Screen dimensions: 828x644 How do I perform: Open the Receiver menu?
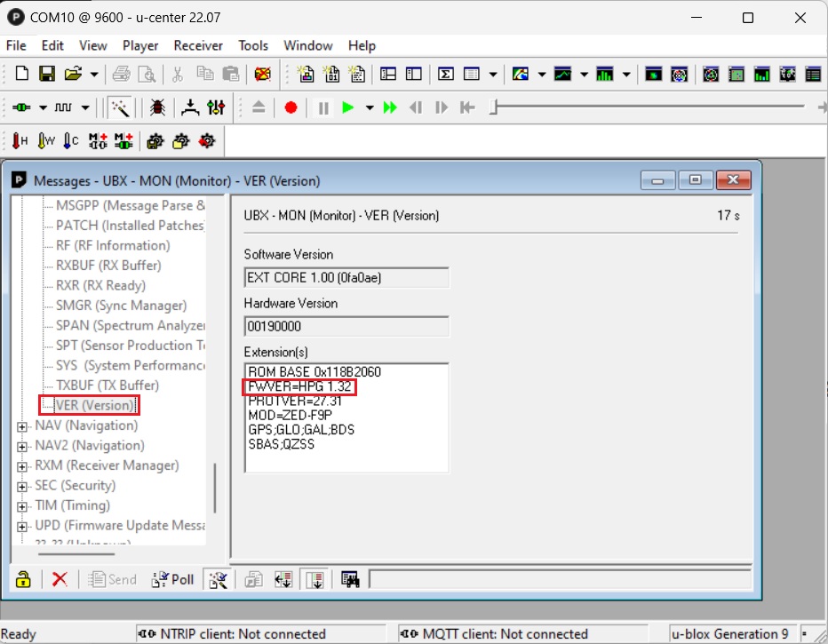tap(198, 45)
